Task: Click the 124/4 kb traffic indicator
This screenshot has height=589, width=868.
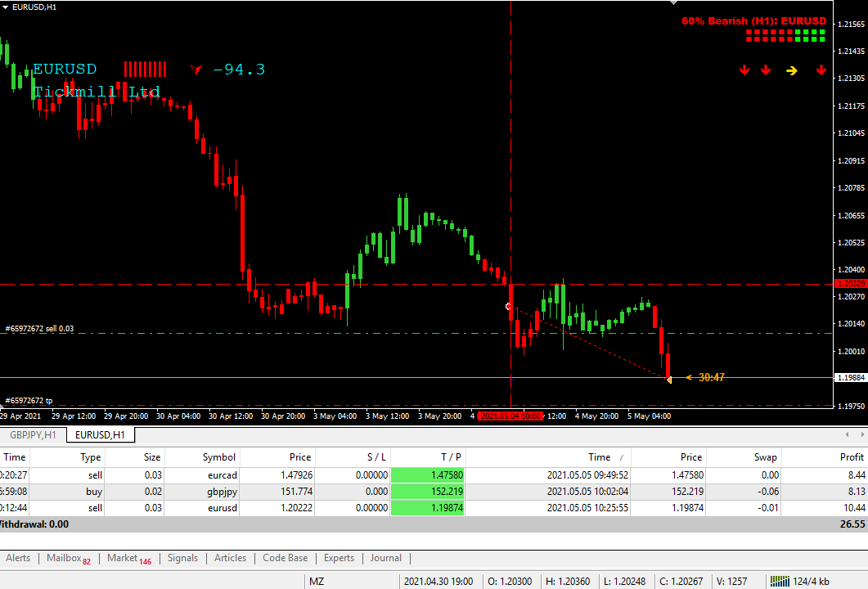Action: 811,582
